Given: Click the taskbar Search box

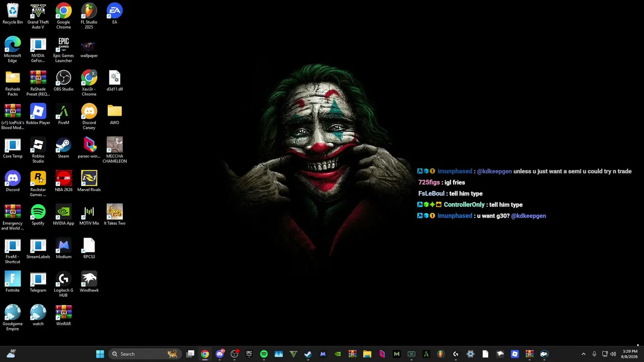Looking at the screenshot, I should 144,354.
